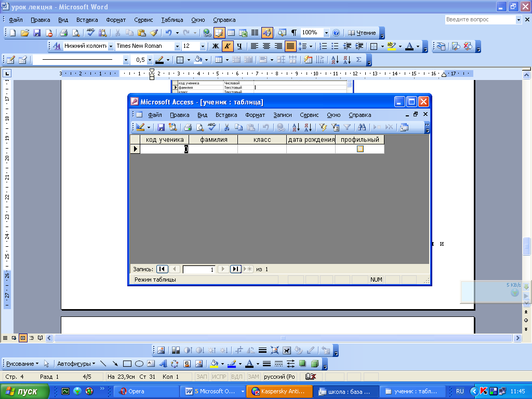Image resolution: width=532 pixels, height=399 pixels.
Task: Toggle the paragraph marks (¶) icon
Action: coord(294,33)
